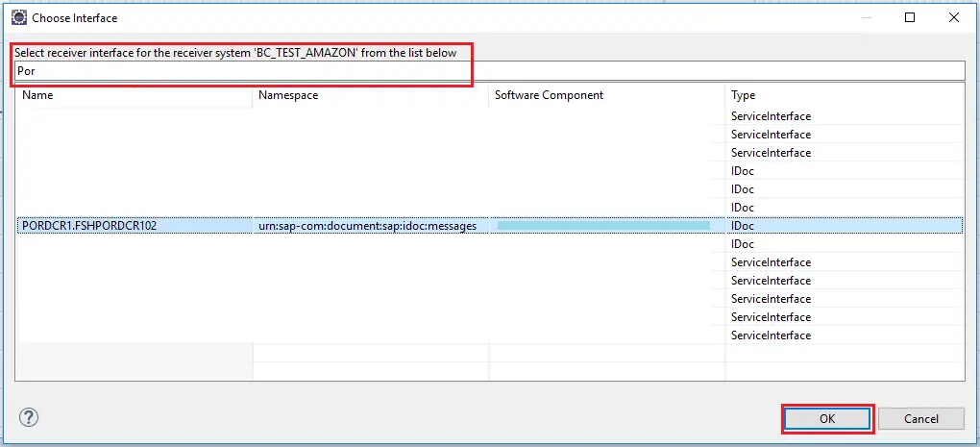Select the PORDCR1.FSHPORDCR102 row name
Image resolution: width=980 pixels, height=447 pixels.
(x=89, y=226)
